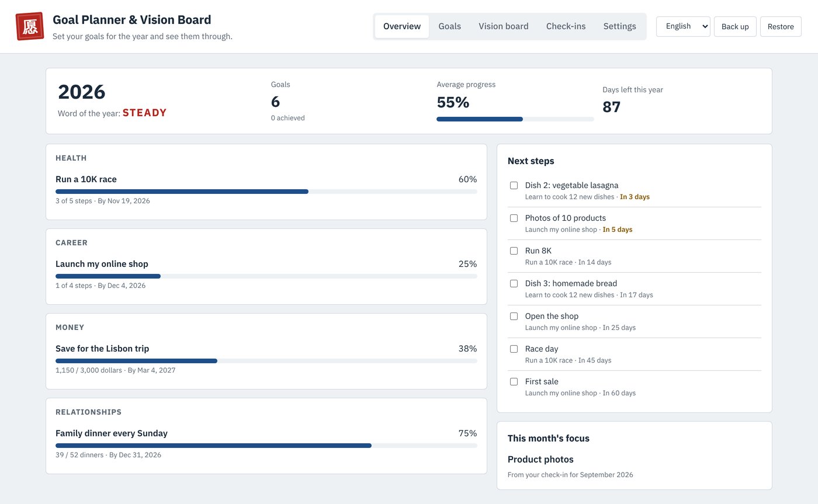Click the Average progress bar
818x504 pixels.
tap(515, 119)
